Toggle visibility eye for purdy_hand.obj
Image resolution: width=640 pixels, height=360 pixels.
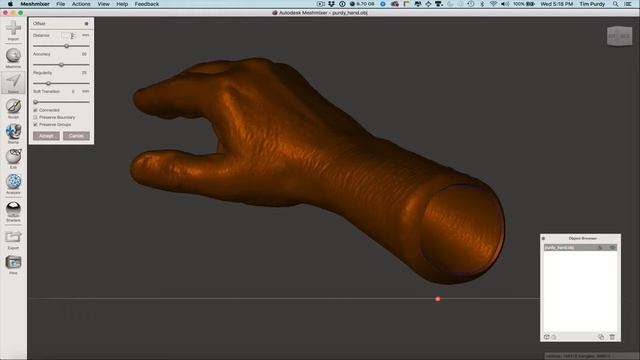pyautogui.click(x=612, y=247)
